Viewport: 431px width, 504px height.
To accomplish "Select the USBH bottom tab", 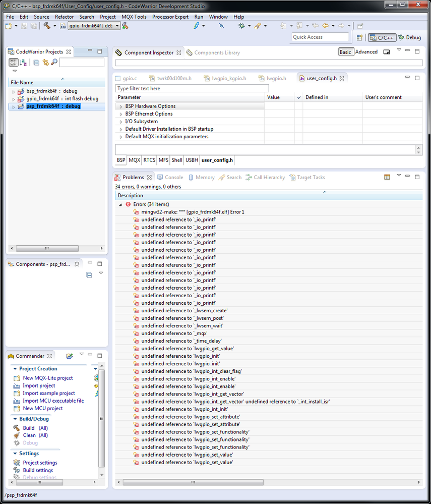I will (x=192, y=160).
